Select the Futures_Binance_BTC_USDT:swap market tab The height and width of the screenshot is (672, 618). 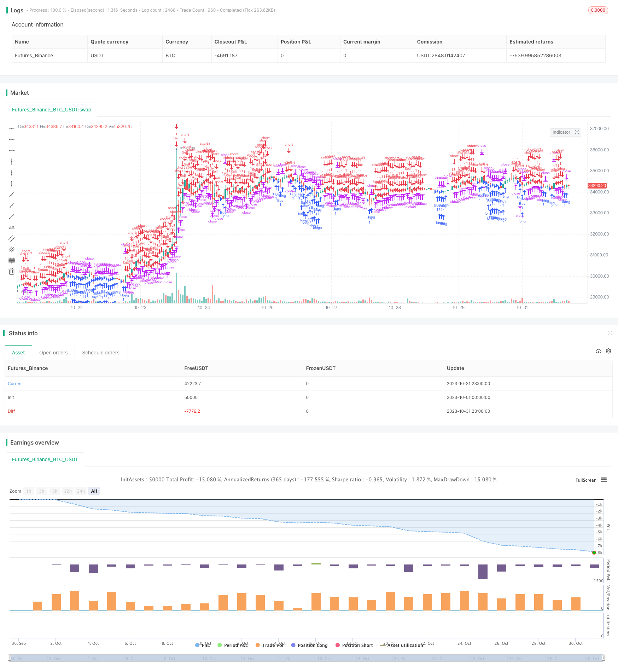(x=52, y=110)
